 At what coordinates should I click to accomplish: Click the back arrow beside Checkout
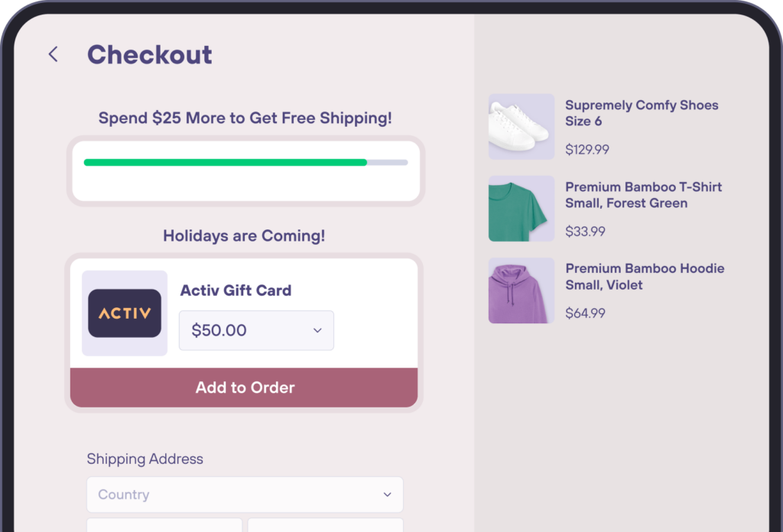[52, 54]
